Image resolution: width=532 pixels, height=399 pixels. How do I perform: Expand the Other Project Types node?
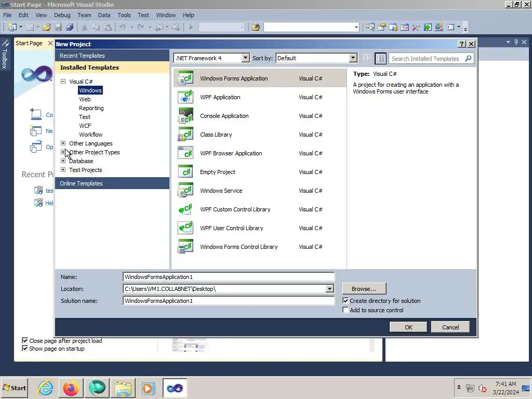click(63, 152)
